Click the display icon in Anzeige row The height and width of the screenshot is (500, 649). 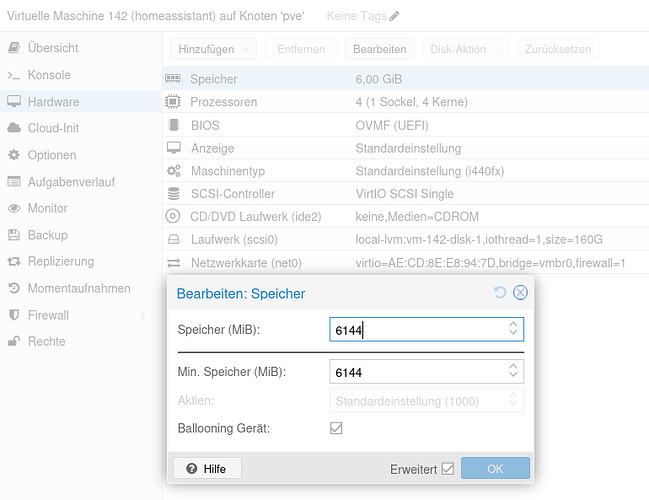pos(173,148)
